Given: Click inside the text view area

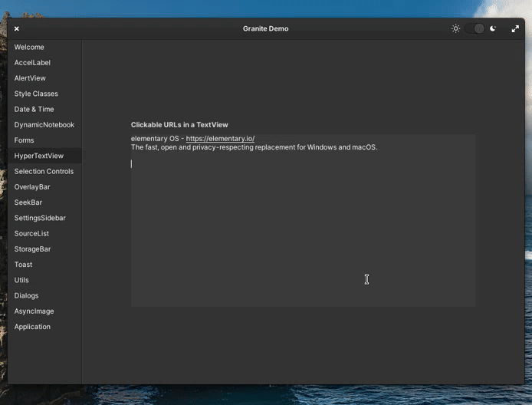Looking at the screenshot, I should coord(303,230).
